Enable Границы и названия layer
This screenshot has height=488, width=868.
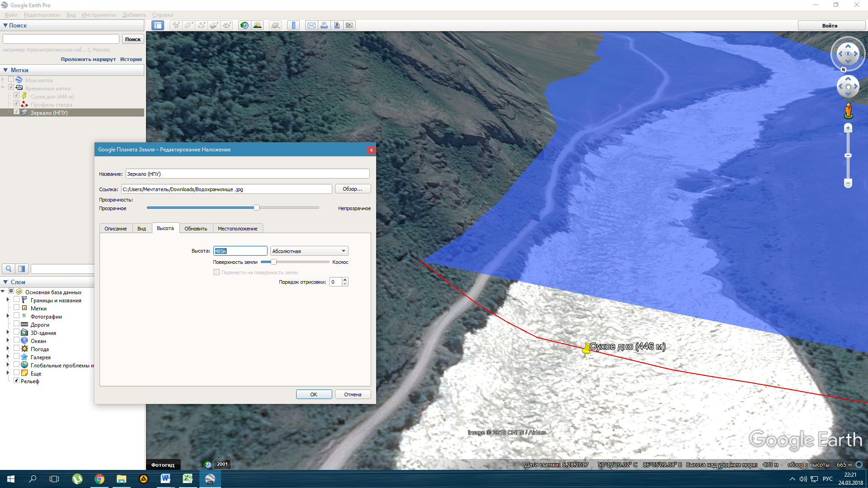pyautogui.click(x=17, y=300)
